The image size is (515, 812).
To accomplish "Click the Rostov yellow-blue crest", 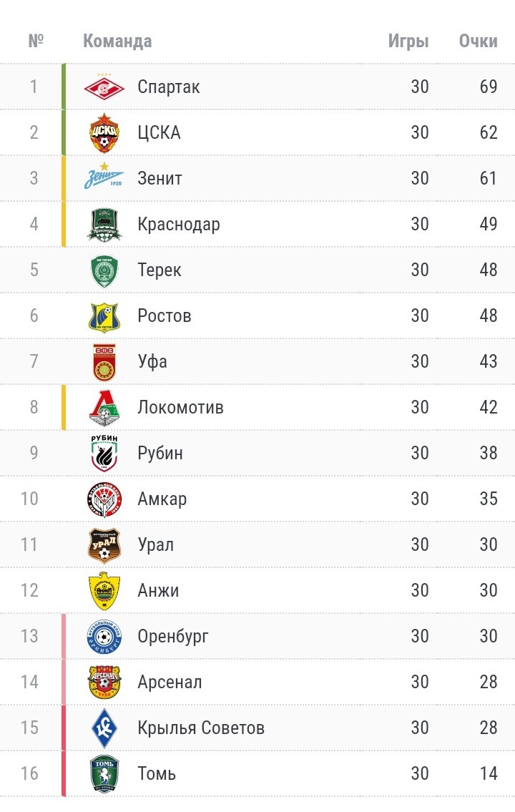I will coord(104,316).
